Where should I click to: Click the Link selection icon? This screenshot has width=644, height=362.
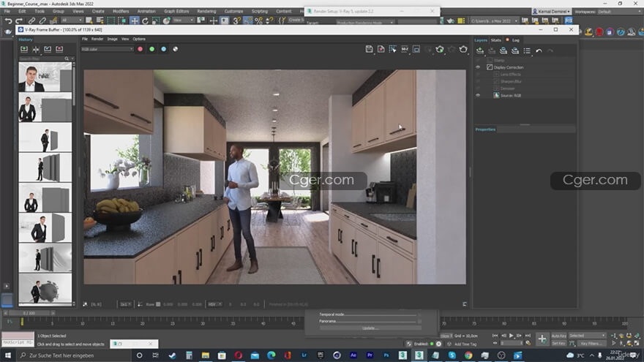[31, 20]
